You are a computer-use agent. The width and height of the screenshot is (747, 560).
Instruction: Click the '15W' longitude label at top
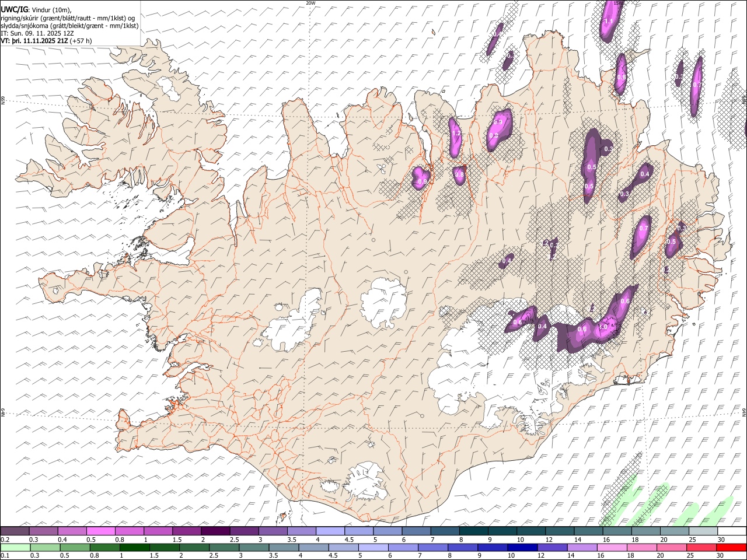point(618,3)
